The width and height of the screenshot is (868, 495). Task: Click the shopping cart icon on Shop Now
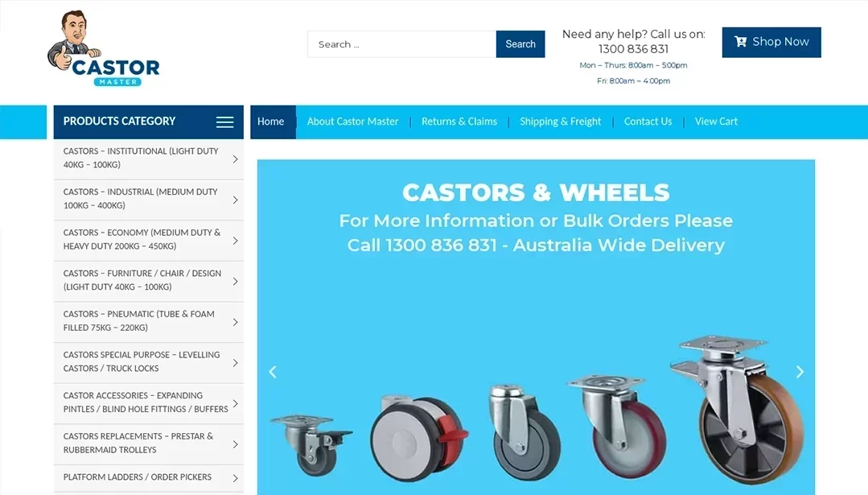(x=740, y=42)
